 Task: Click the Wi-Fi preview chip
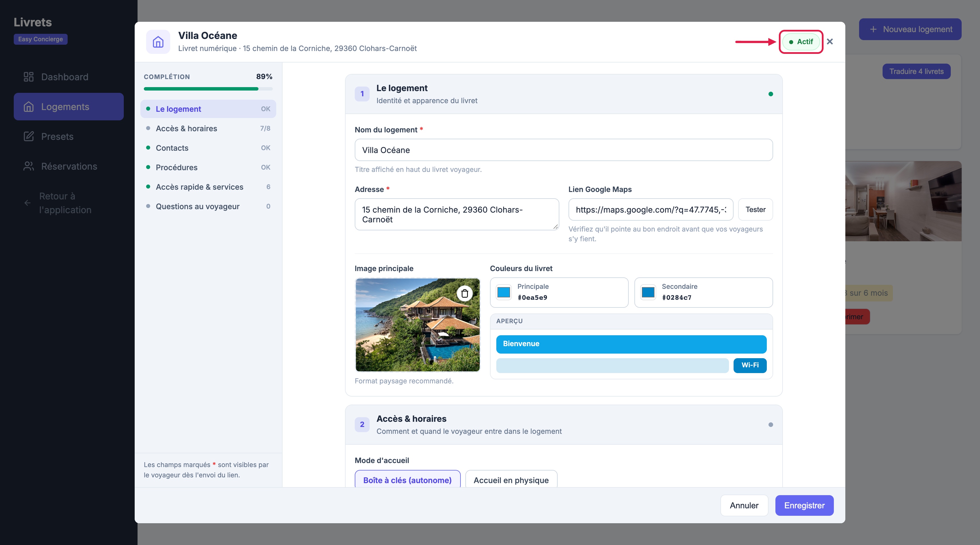[x=750, y=365]
